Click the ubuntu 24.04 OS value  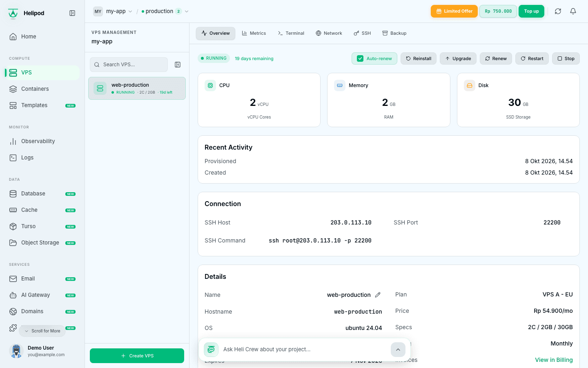click(364, 328)
